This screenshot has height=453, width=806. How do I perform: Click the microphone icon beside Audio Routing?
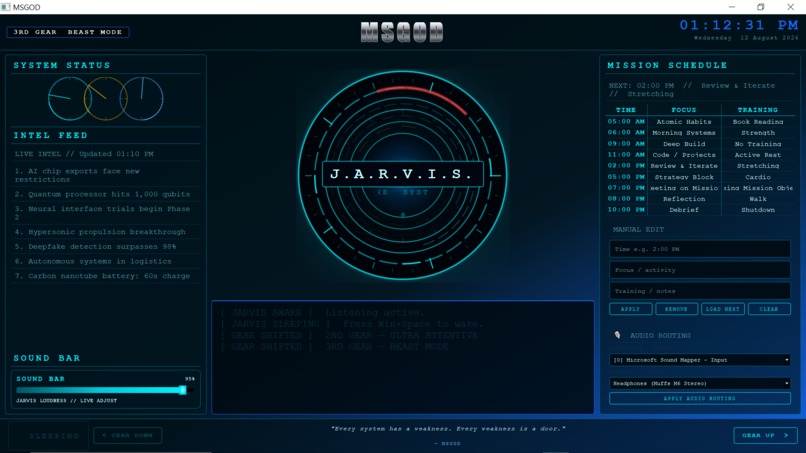click(x=617, y=335)
